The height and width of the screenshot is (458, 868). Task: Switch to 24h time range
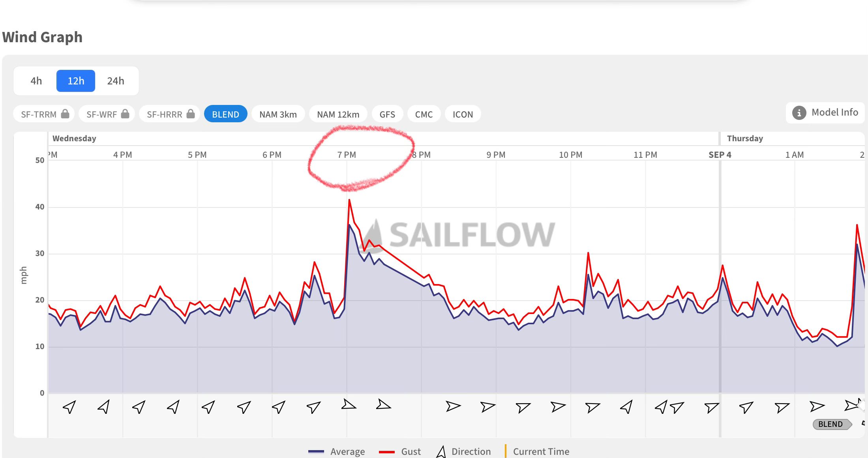coord(116,81)
